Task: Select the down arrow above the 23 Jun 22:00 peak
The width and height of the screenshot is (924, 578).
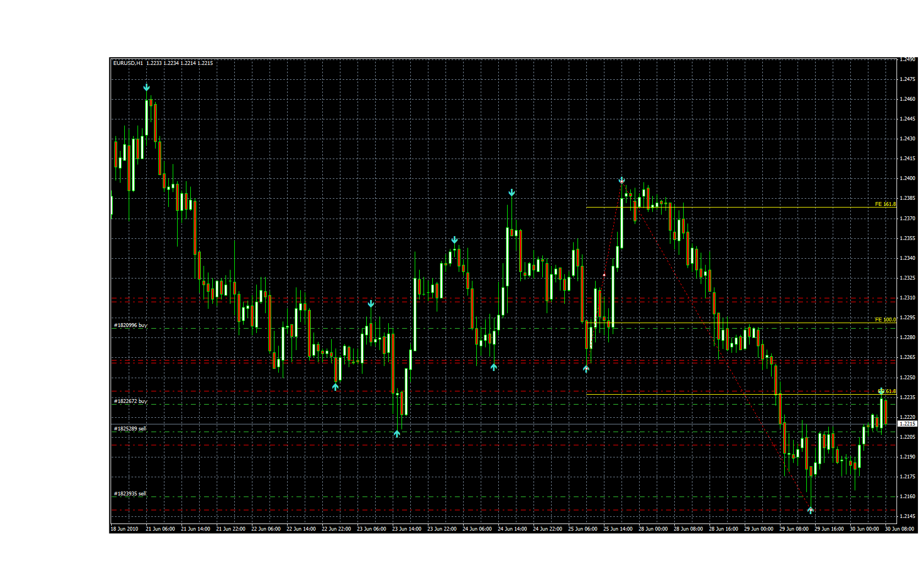Action: tap(454, 241)
